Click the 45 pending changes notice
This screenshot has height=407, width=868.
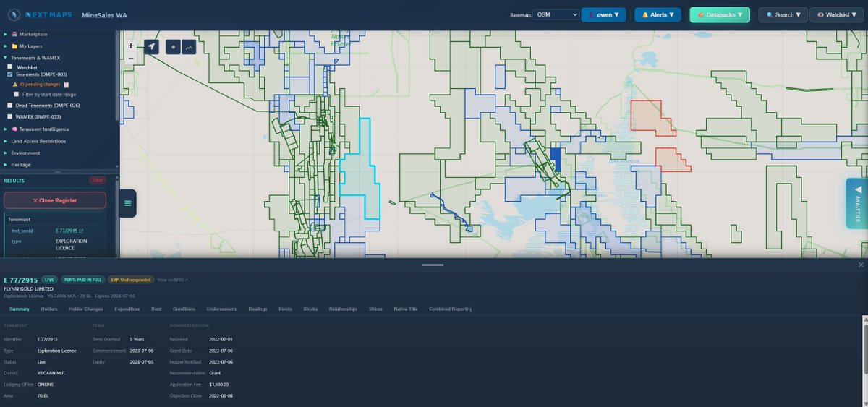pos(40,85)
